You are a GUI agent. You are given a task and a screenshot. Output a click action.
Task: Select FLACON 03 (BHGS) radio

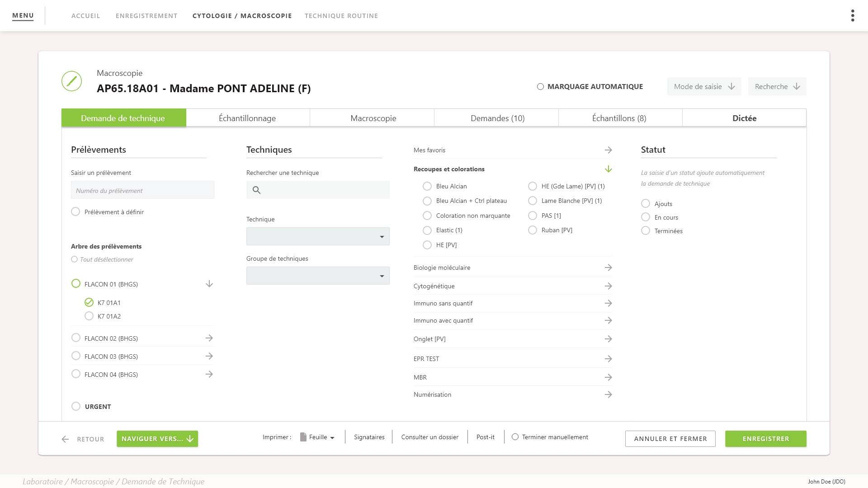(x=76, y=356)
